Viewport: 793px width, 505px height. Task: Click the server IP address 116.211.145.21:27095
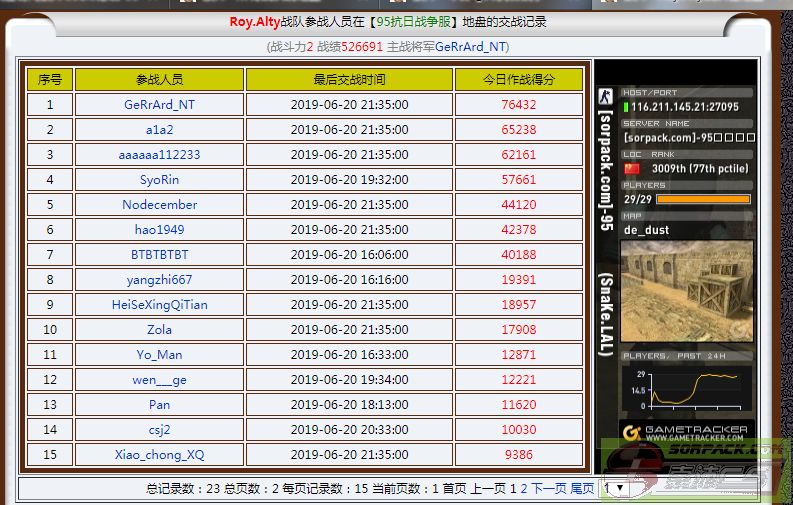click(x=685, y=106)
